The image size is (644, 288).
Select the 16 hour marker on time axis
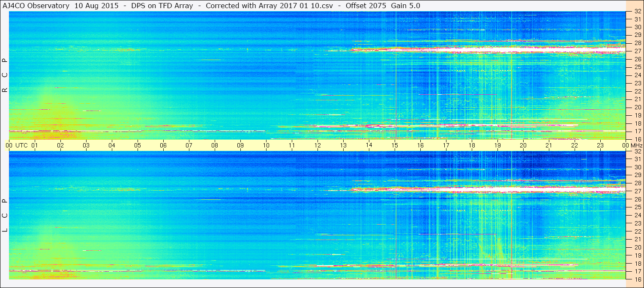tap(420, 145)
